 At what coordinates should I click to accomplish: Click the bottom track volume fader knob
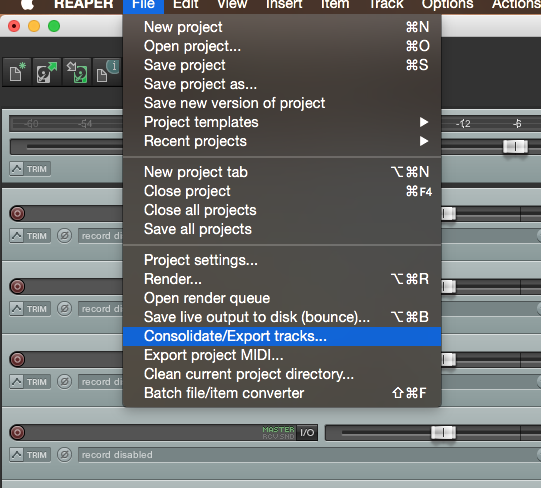click(443, 432)
